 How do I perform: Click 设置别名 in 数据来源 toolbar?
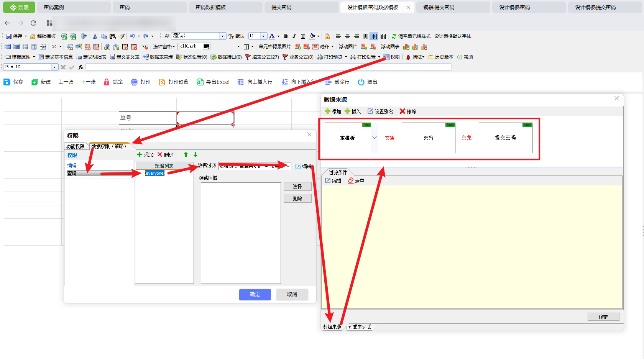tap(380, 111)
